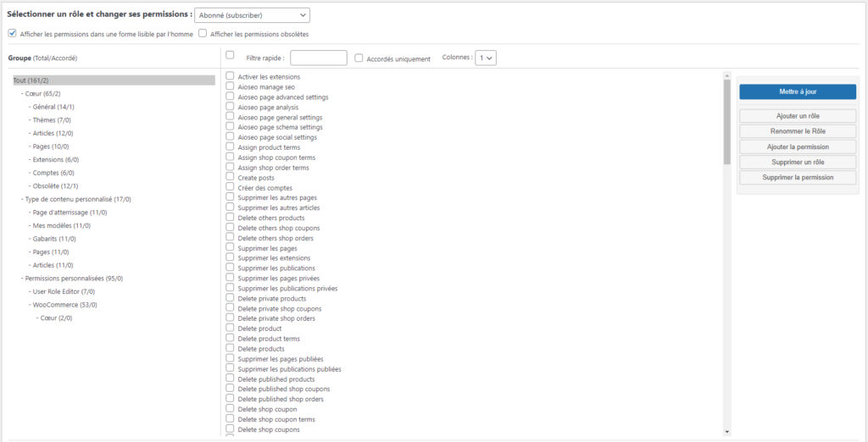Select Tout (161/2) group

pyautogui.click(x=114, y=80)
